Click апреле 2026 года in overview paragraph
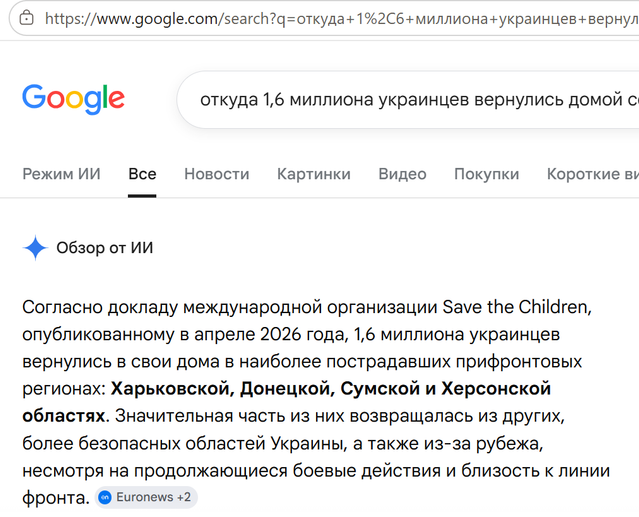The height and width of the screenshot is (517, 639). point(271,334)
